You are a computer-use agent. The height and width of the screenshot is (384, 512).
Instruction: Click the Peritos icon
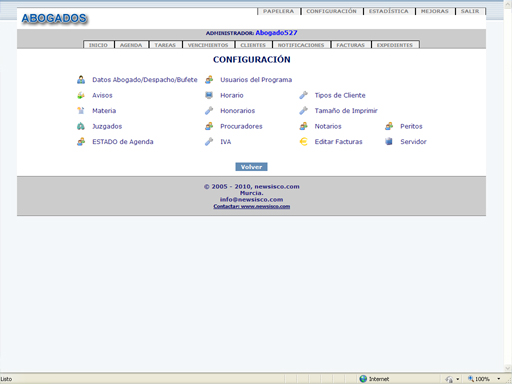coord(389,126)
